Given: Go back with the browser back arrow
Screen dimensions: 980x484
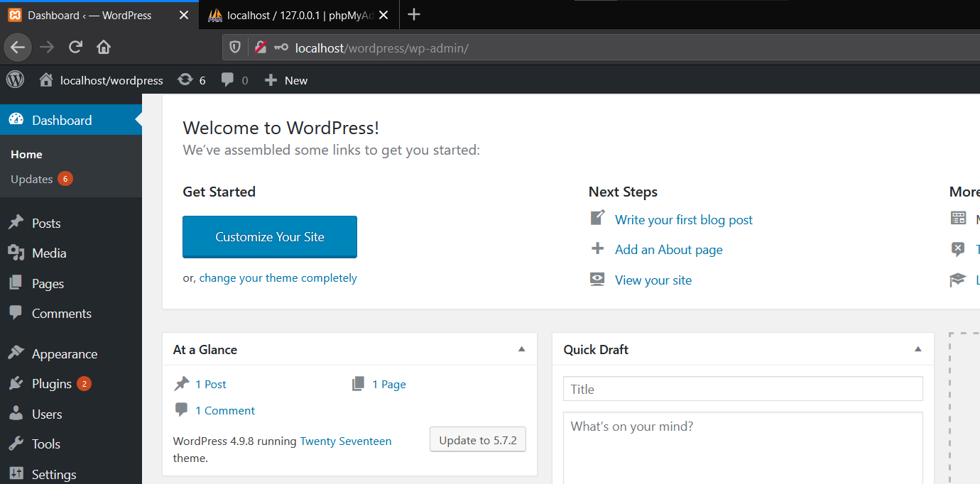Looking at the screenshot, I should (x=18, y=48).
